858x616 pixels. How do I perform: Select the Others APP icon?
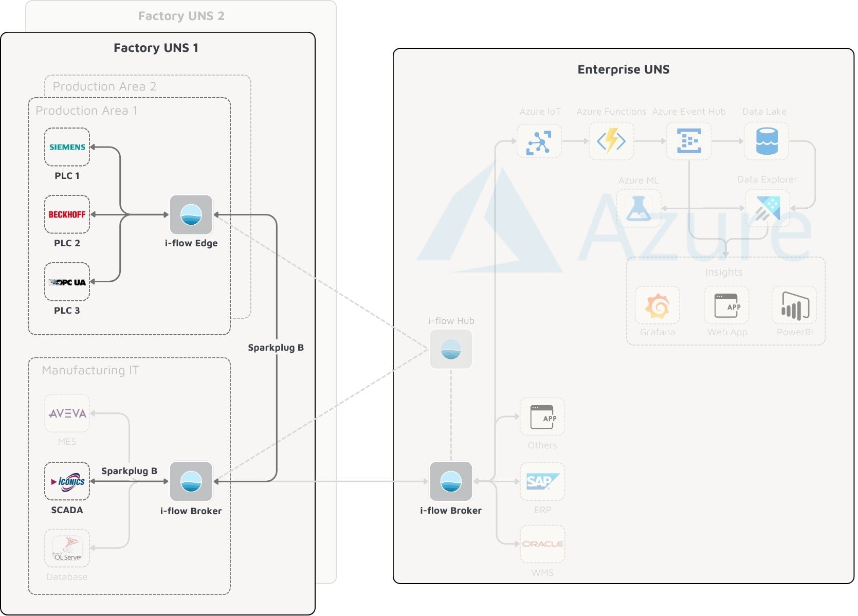pyautogui.click(x=542, y=417)
